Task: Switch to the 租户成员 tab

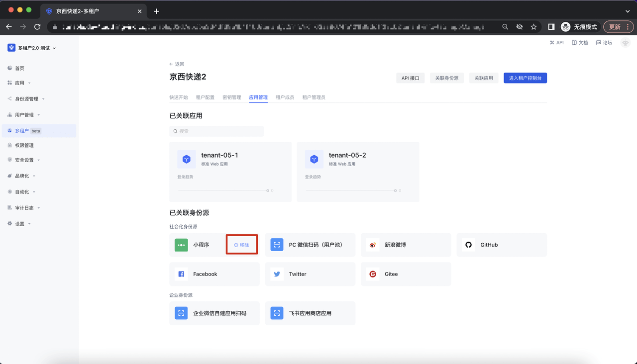Action: [285, 97]
